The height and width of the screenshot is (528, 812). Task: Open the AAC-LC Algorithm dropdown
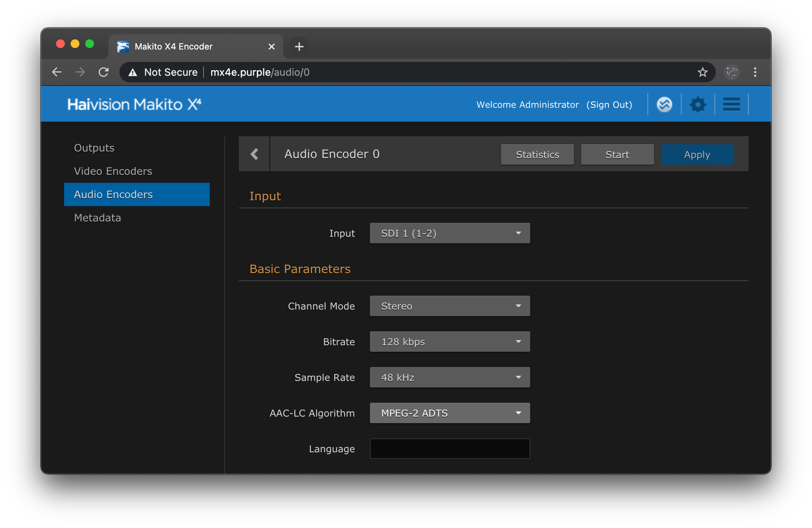[450, 413]
